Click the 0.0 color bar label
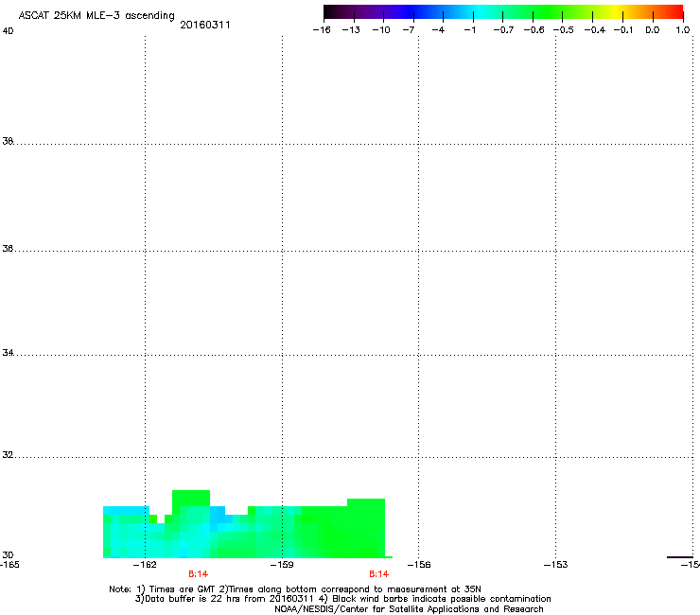This screenshot has width=700, height=615. point(653,30)
